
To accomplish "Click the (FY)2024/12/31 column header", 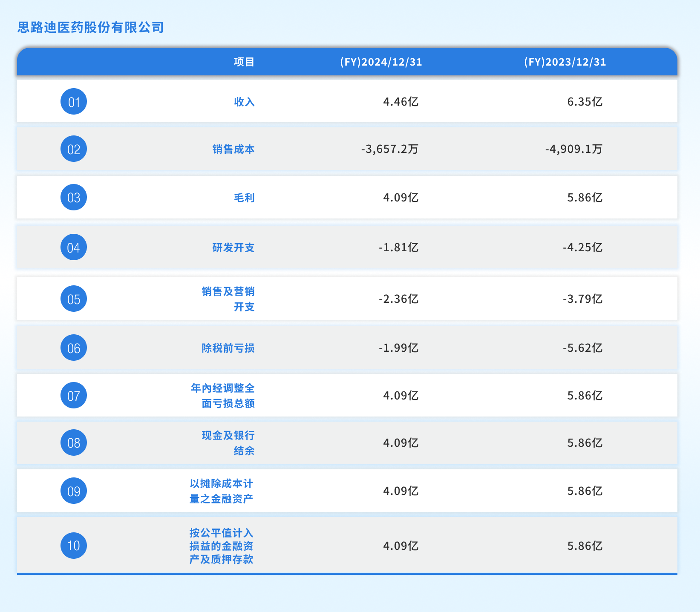I will [x=381, y=62].
